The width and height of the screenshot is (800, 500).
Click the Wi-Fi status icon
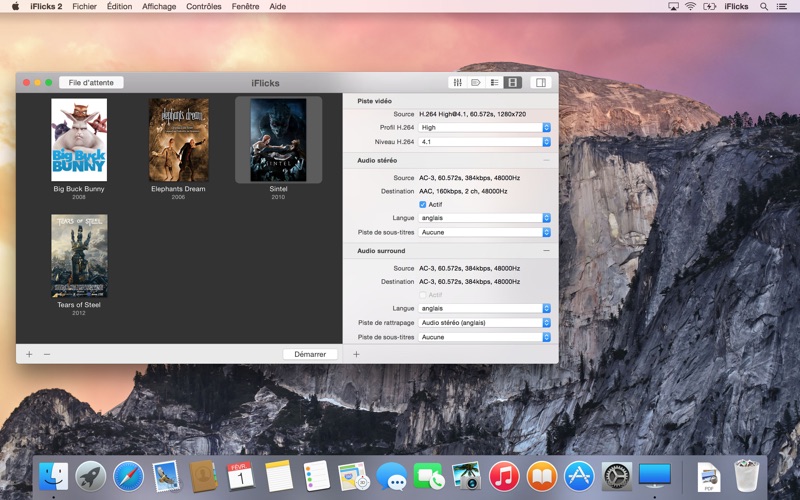[690, 7]
